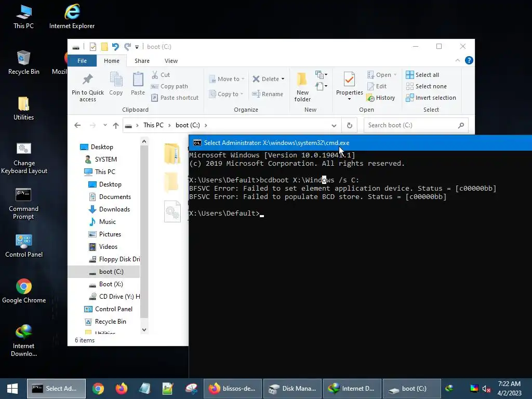Viewport: 532px width, 399px height.
Task: Open Recycle Bin desktop icon
Action: (23, 63)
